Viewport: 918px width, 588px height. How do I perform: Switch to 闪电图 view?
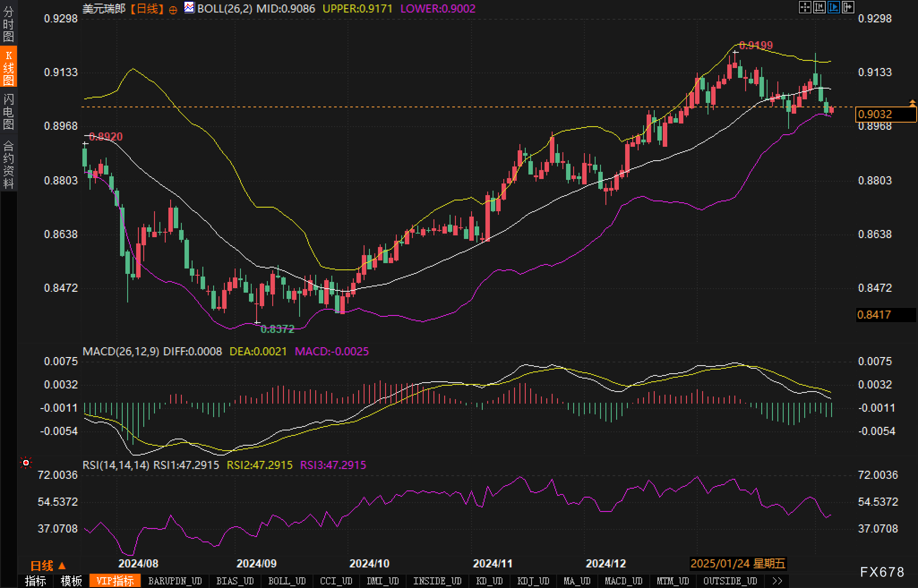tap(9, 111)
